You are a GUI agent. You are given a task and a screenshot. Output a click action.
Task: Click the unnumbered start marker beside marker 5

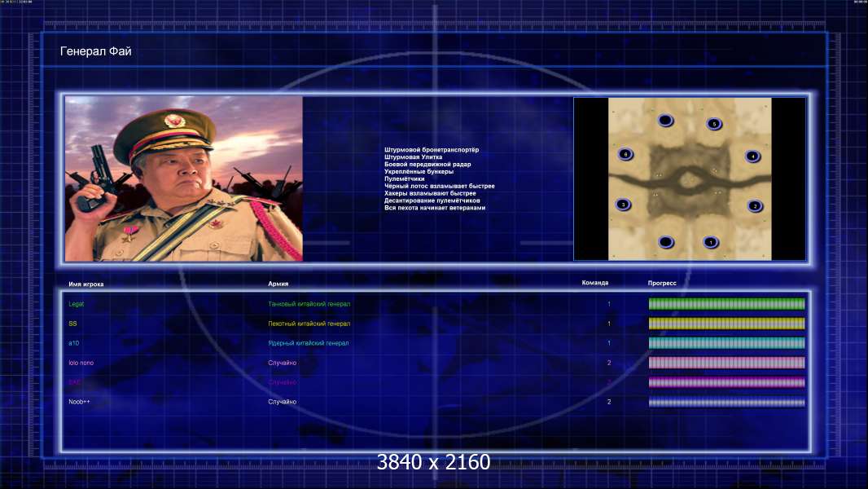pyautogui.click(x=665, y=120)
